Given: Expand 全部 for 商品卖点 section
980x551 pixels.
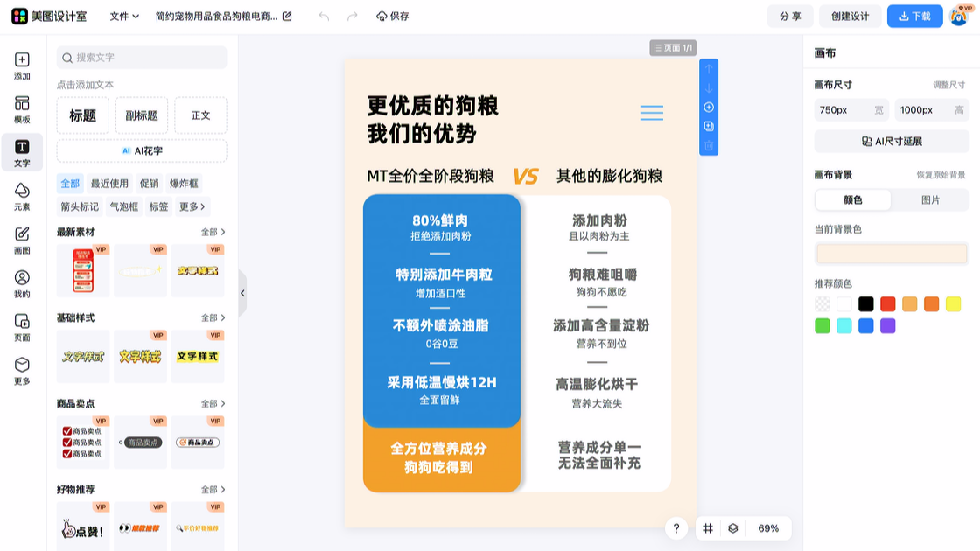Looking at the screenshot, I should (x=213, y=404).
